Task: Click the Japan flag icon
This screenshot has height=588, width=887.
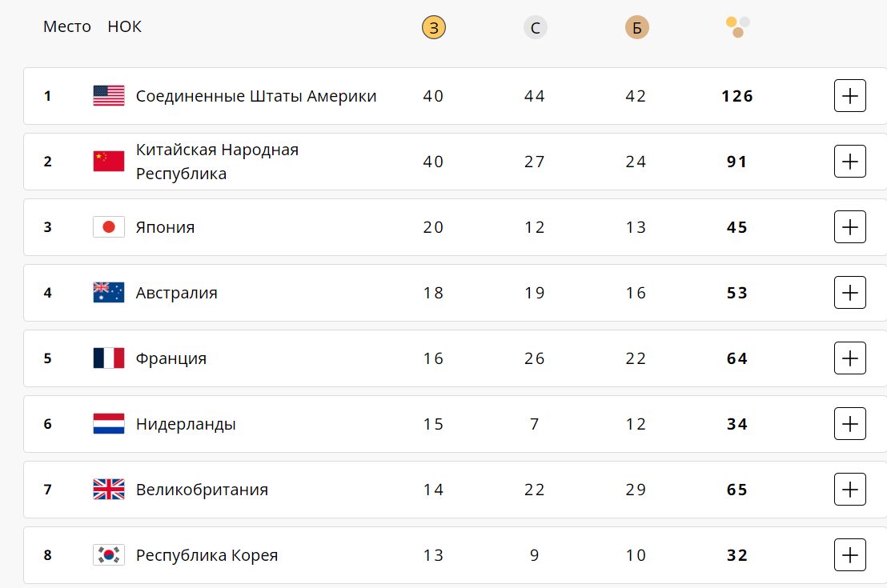Action: (x=109, y=227)
